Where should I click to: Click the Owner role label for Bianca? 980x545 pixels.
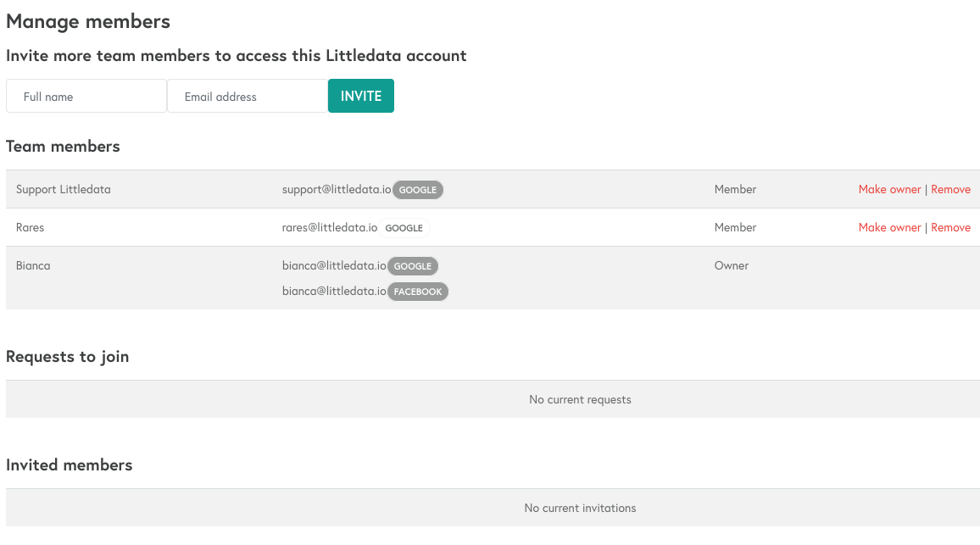[x=732, y=265]
